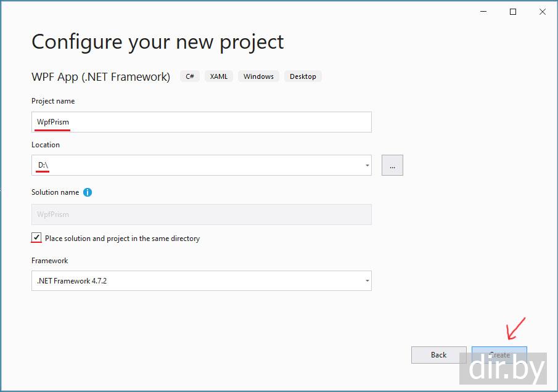Maximize the project configuration window
Viewport: 558px width, 392px height.
513,12
